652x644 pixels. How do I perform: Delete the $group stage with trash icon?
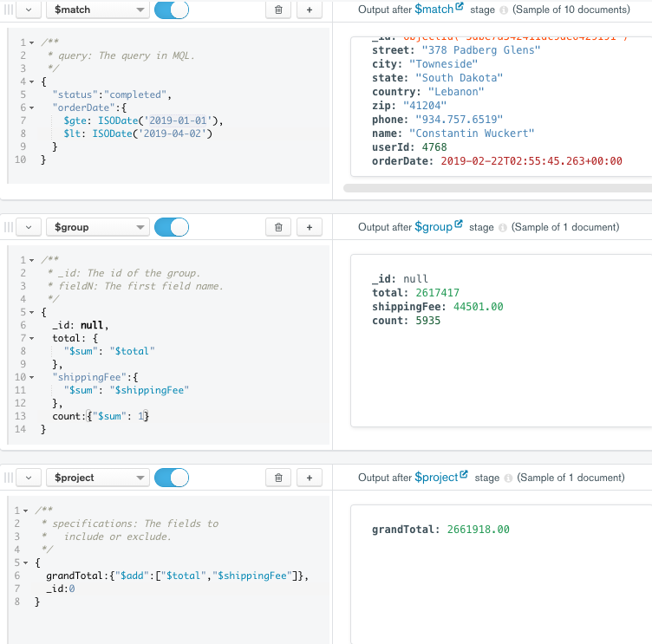tap(278, 227)
